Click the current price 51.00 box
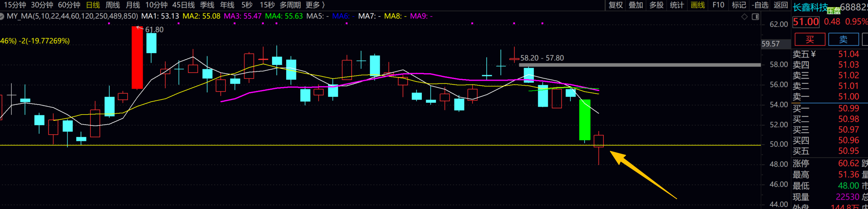The image size is (868, 209). [806, 22]
